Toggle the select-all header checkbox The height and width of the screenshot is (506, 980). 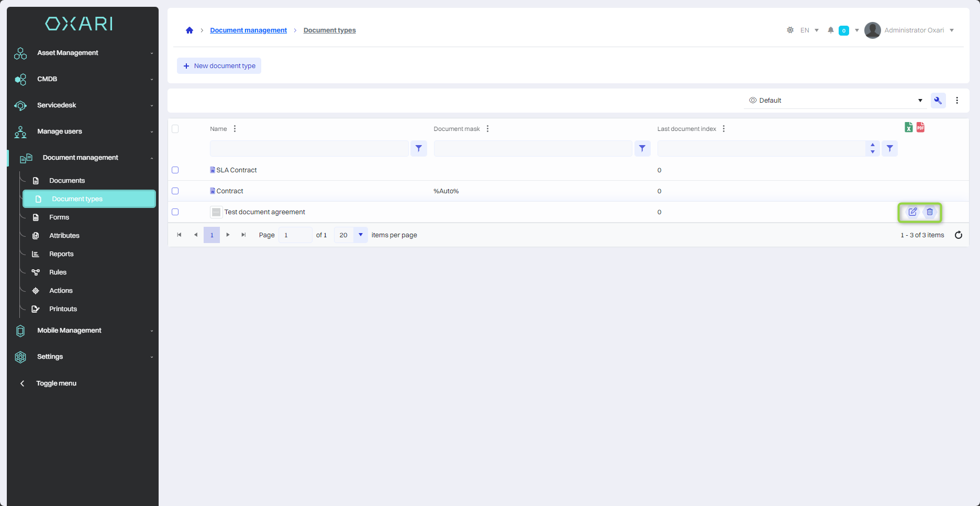175,129
